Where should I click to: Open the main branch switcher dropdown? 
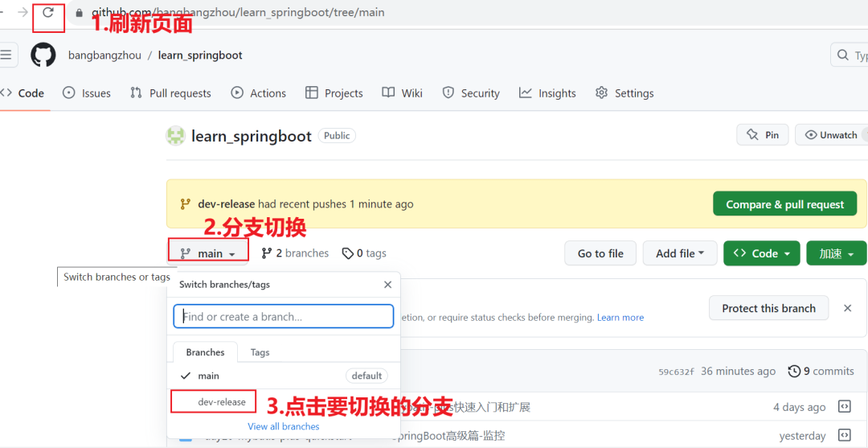pyautogui.click(x=208, y=253)
